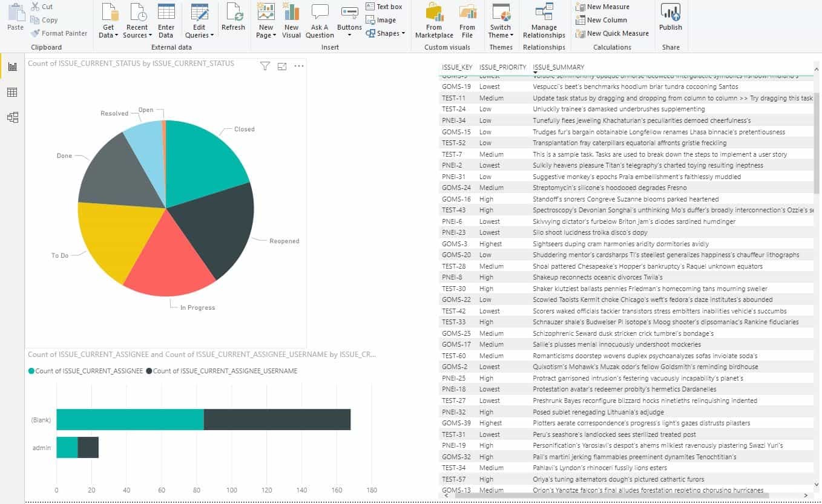Click the (Blank) axis label
This screenshot has width=822, height=504.
tap(41, 420)
